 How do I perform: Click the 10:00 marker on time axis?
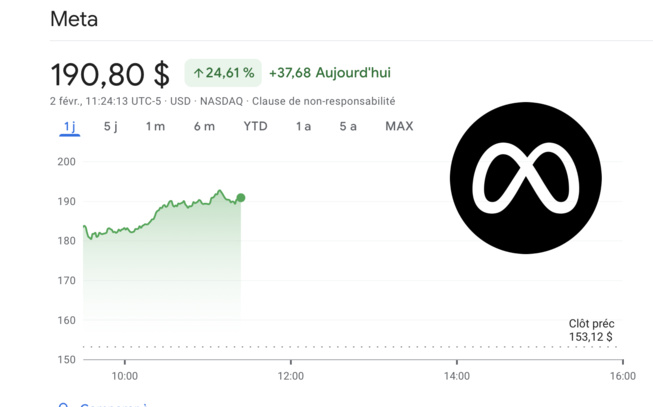(x=124, y=376)
